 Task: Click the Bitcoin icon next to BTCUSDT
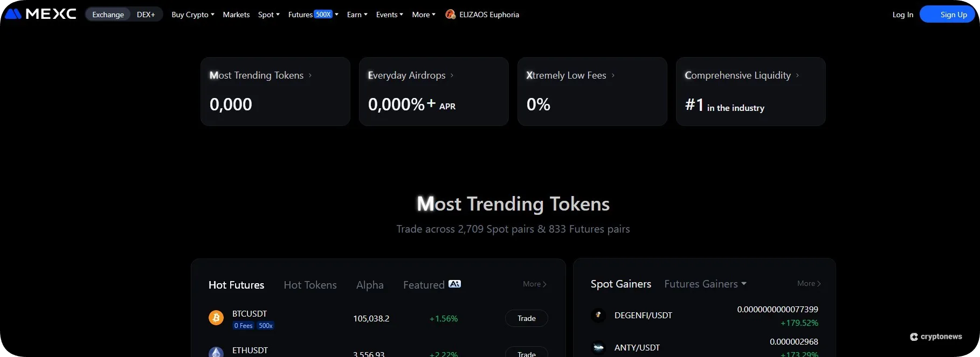point(216,318)
